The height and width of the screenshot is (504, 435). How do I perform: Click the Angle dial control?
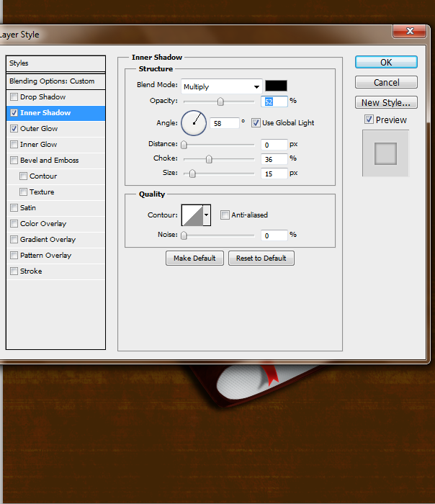point(194,123)
